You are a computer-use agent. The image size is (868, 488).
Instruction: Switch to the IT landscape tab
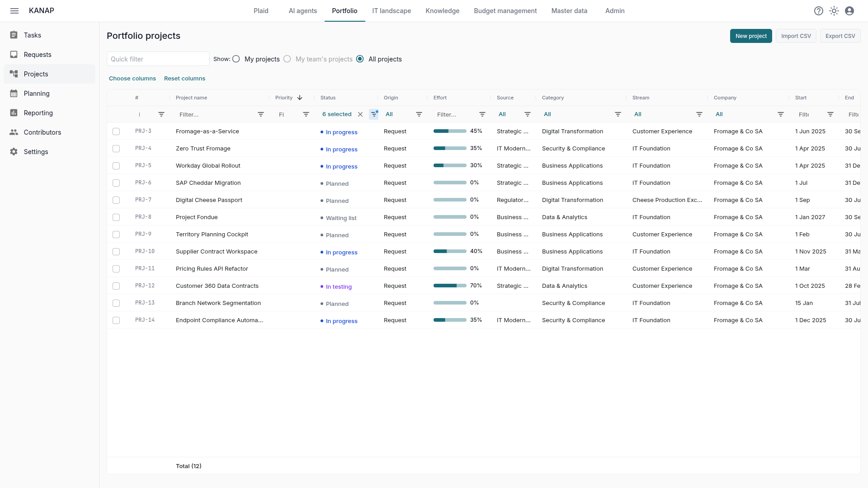click(x=392, y=11)
